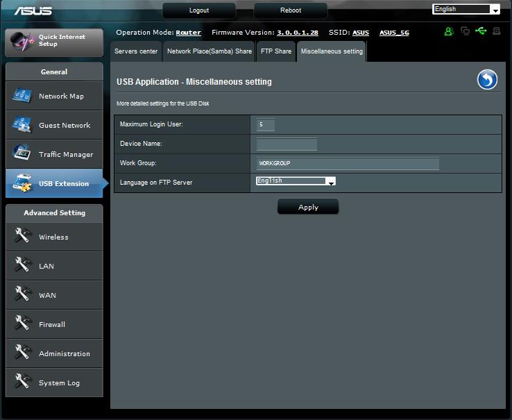Viewport: 512px width, 420px height.
Task: Open Network Map menu item
Action: 54,96
